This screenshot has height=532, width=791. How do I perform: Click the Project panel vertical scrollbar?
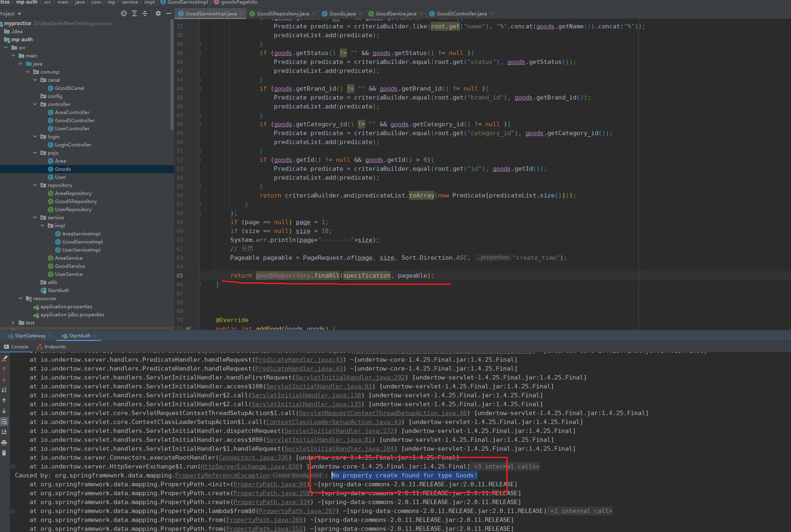(x=172, y=75)
